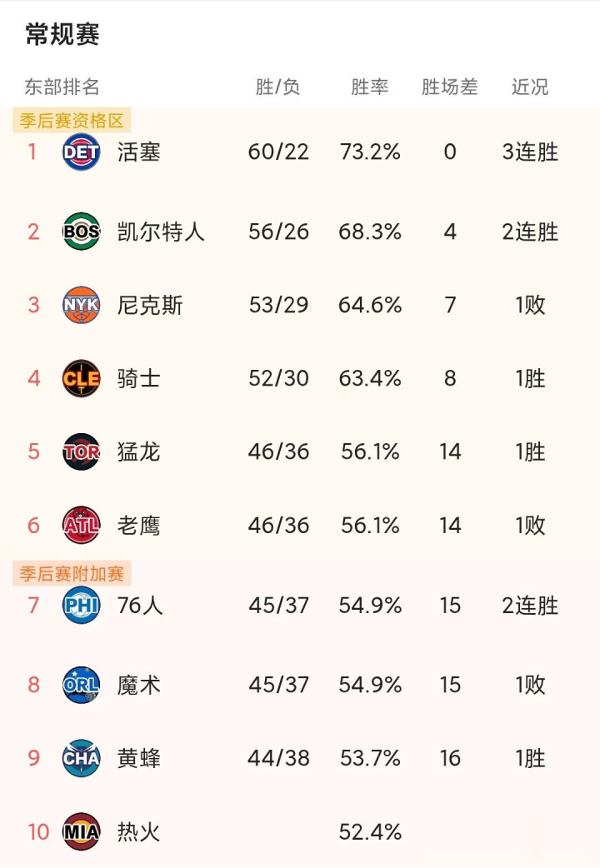Sort by 胜率 column header
Viewport: 600px width, 868px height.
click(369, 87)
